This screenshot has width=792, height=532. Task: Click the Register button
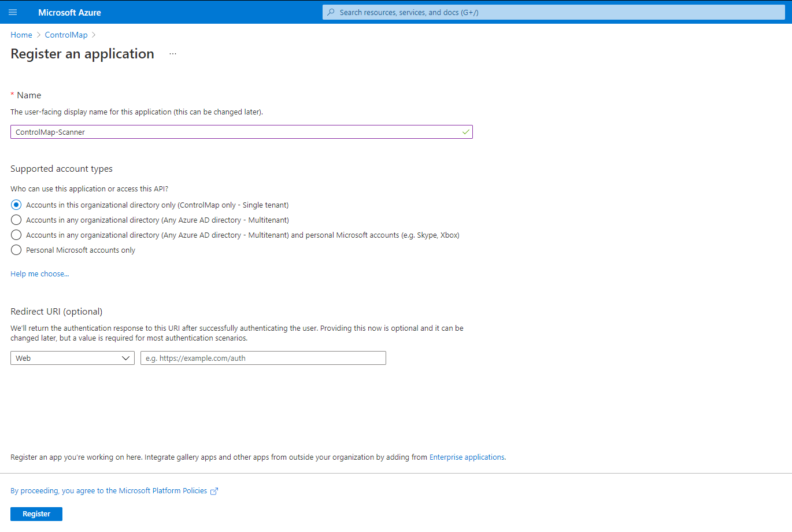(x=36, y=513)
